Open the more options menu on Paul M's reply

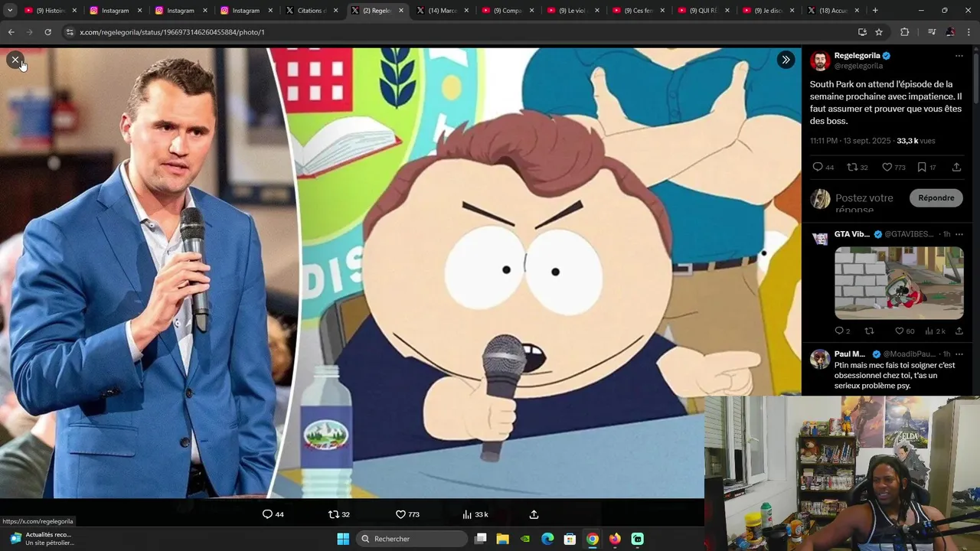pyautogui.click(x=959, y=354)
